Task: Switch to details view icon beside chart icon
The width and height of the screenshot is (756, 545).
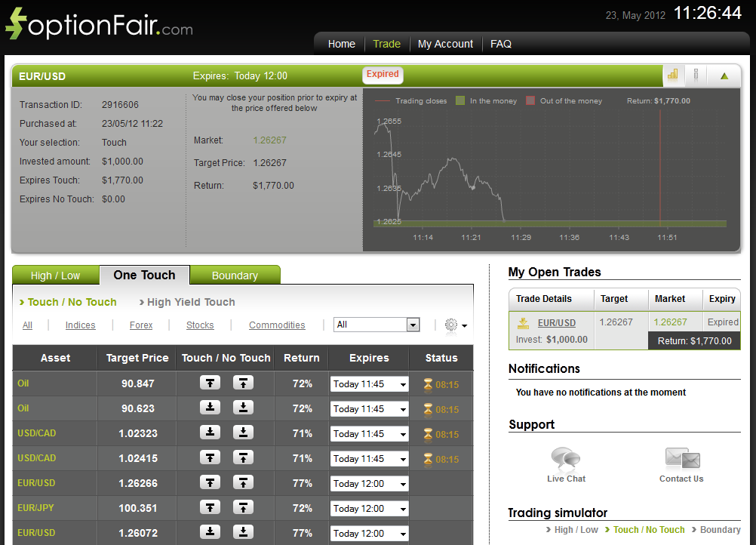Action: [x=696, y=75]
